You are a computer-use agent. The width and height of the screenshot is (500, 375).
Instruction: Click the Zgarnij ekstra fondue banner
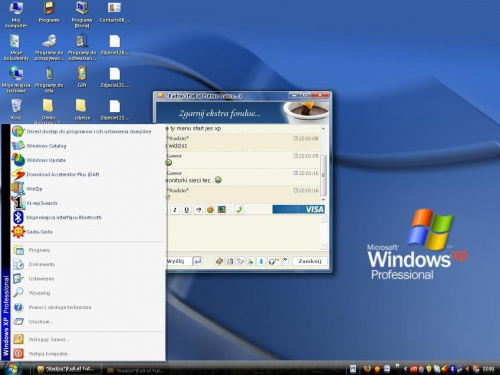click(x=243, y=113)
